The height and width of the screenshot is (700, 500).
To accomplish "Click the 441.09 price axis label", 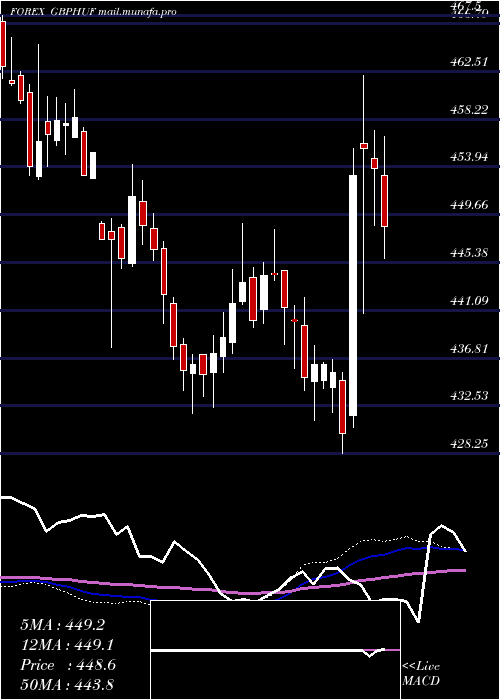I will tap(468, 301).
